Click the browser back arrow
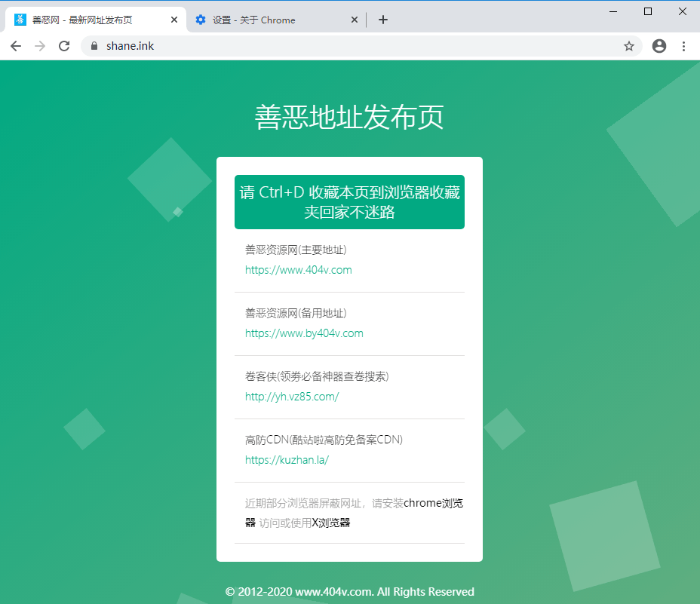700x604 pixels. point(16,46)
